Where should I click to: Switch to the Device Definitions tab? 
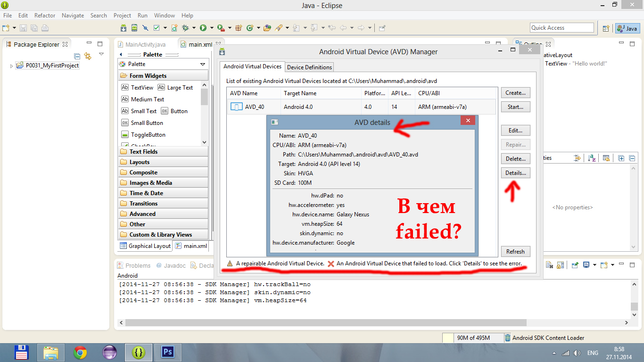[310, 67]
